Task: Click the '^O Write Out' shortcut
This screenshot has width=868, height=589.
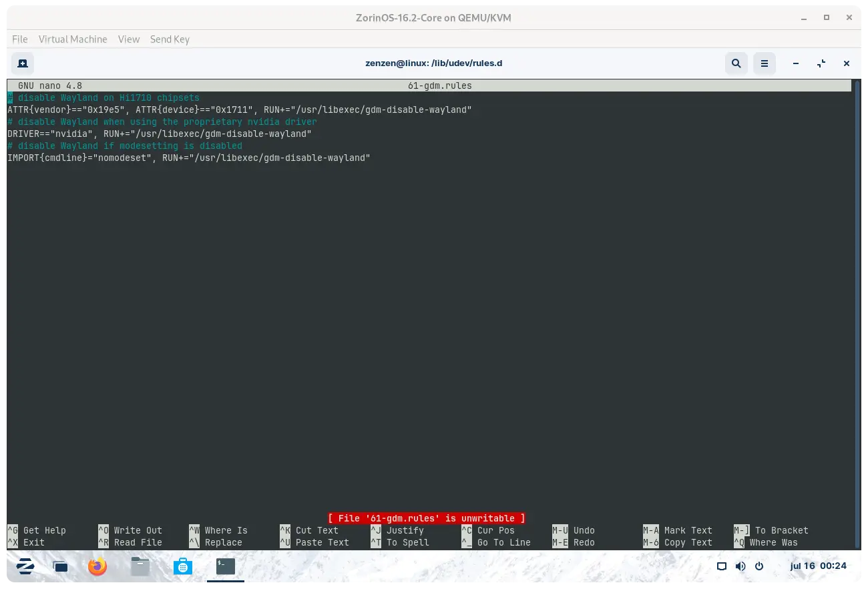Action: pos(130,530)
